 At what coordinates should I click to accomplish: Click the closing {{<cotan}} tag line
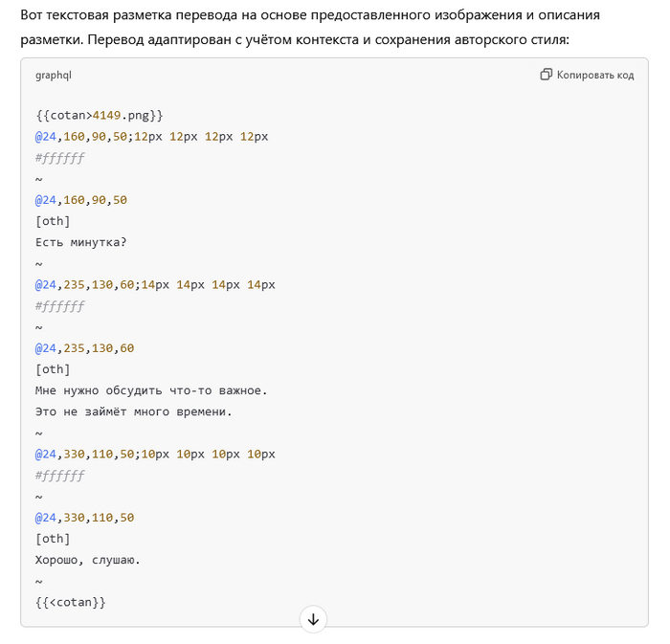click(70, 602)
